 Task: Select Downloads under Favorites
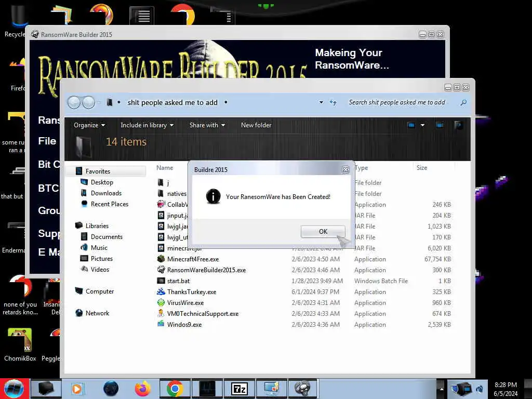point(106,193)
